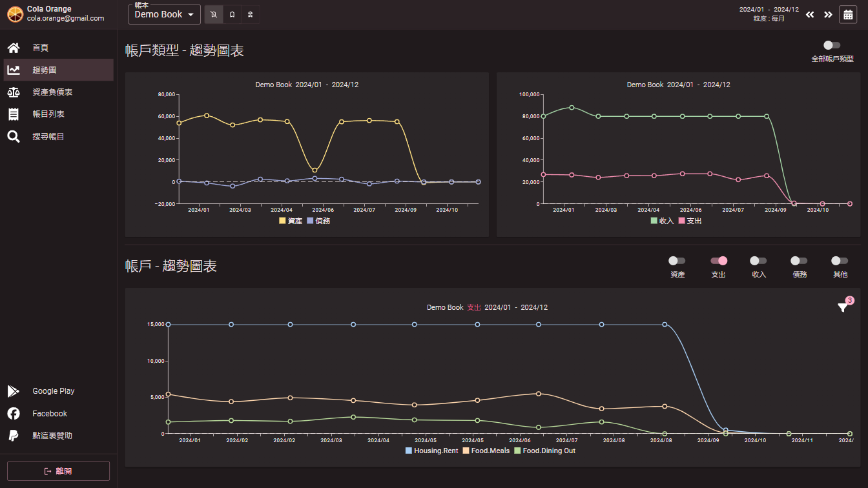868x488 pixels.
Task: Click the orange user avatar icon
Action: pyautogui.click(x=15, y=14)
